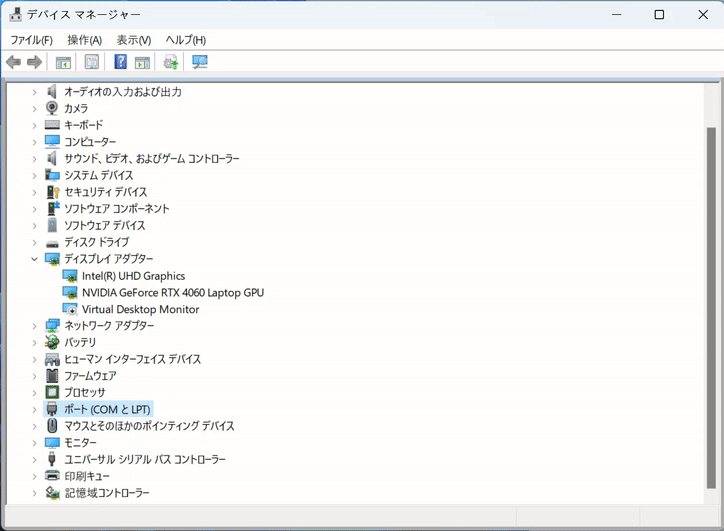Collapse the ディスプレイ アダプター node
724x531 pixels.
[34, 259]
